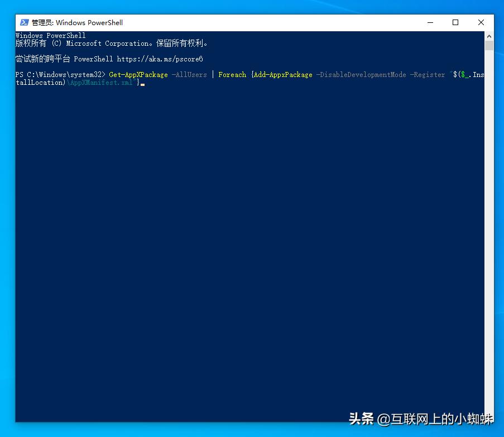Select the Get-AppXPackage command text

click(138, 74)
